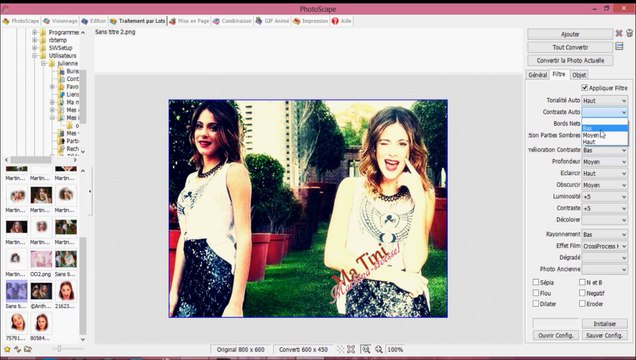Viewport: 636px width, 360px height.
Task: Open the Eclaircir dropdown
Action: tap(605, 174)
